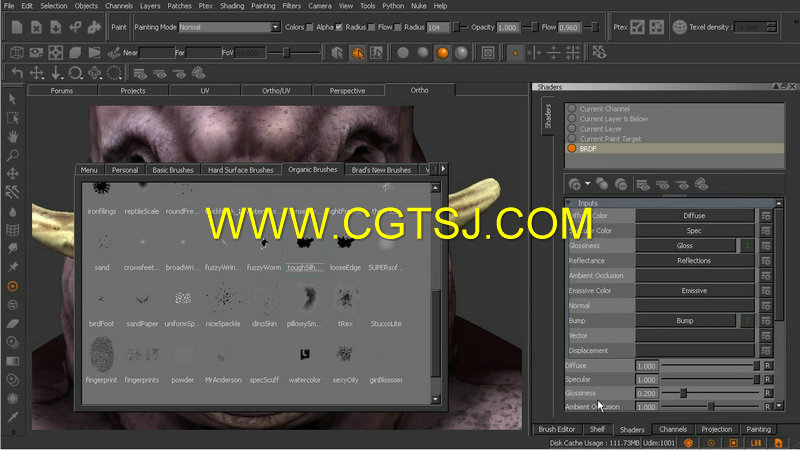Click the Diffuse channel input button
800x450 pixels.
[694, 216]
